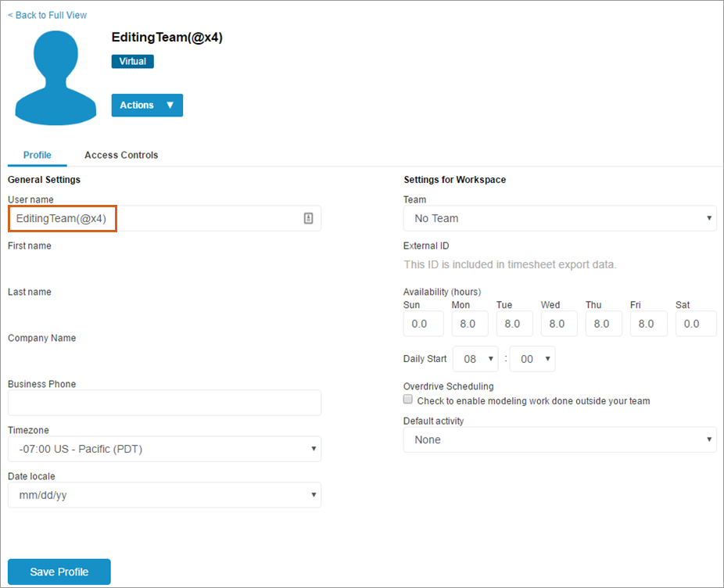Click the Business Phone input field

click(x=164, y=403)
